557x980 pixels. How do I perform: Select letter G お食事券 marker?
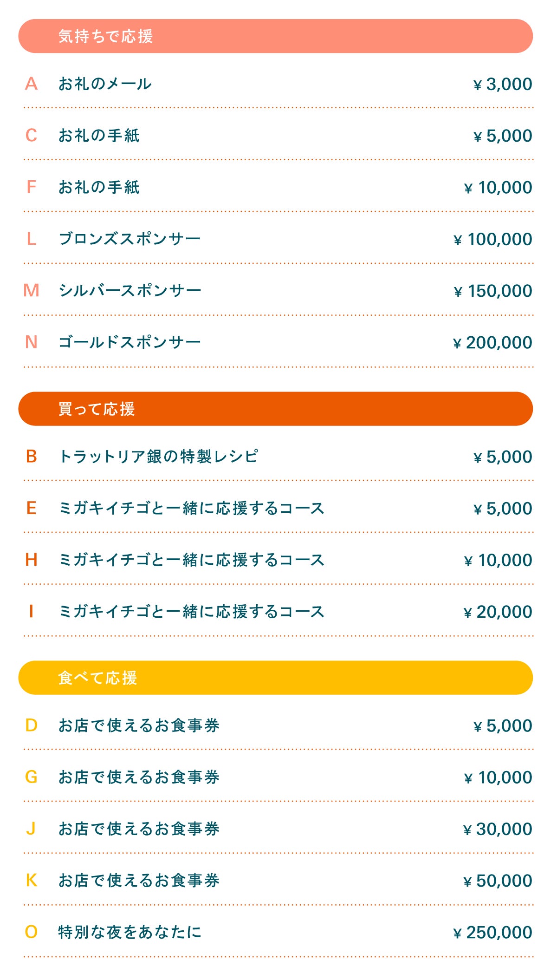tap(31, 777)
